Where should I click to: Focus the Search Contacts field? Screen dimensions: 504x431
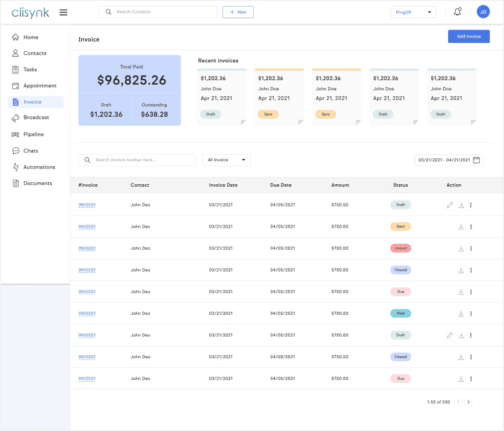(158, 12)
